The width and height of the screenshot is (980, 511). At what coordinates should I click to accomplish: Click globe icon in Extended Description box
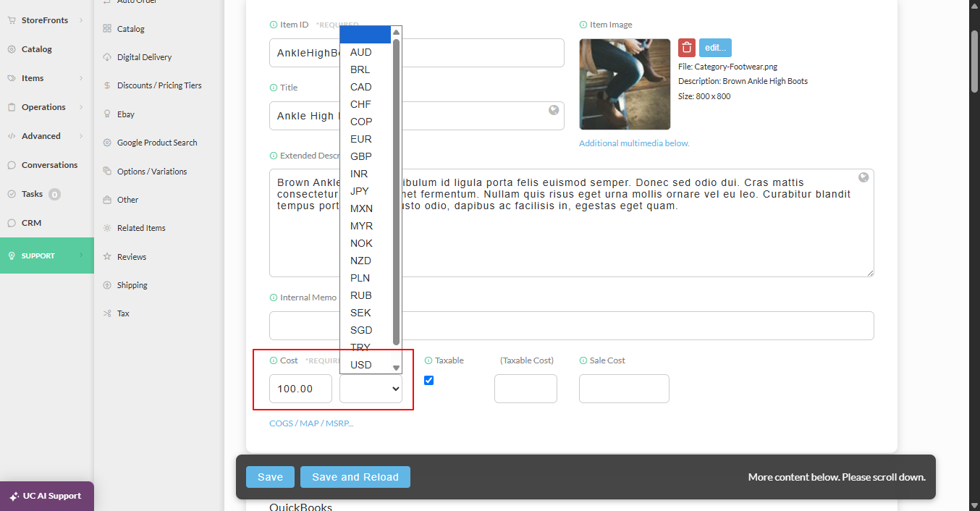(x=863, y=177)
